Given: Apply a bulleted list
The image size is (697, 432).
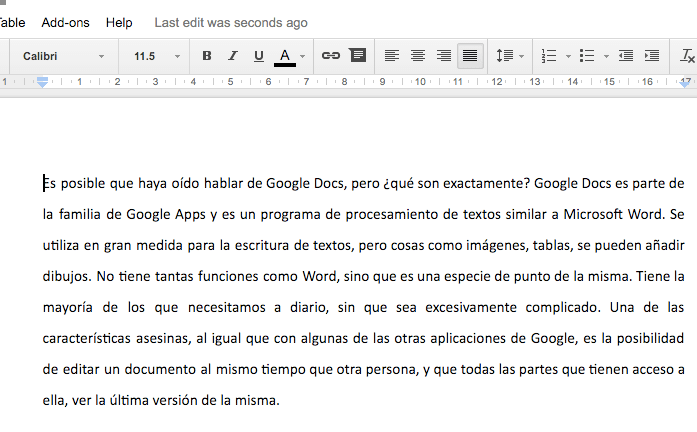Looking at the screenshot, I should point(587,56).
